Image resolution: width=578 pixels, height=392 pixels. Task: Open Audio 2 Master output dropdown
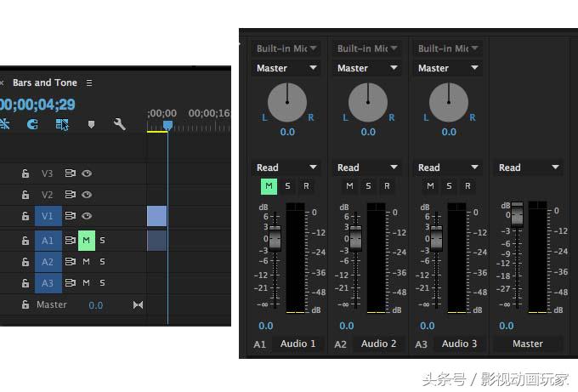367,68
